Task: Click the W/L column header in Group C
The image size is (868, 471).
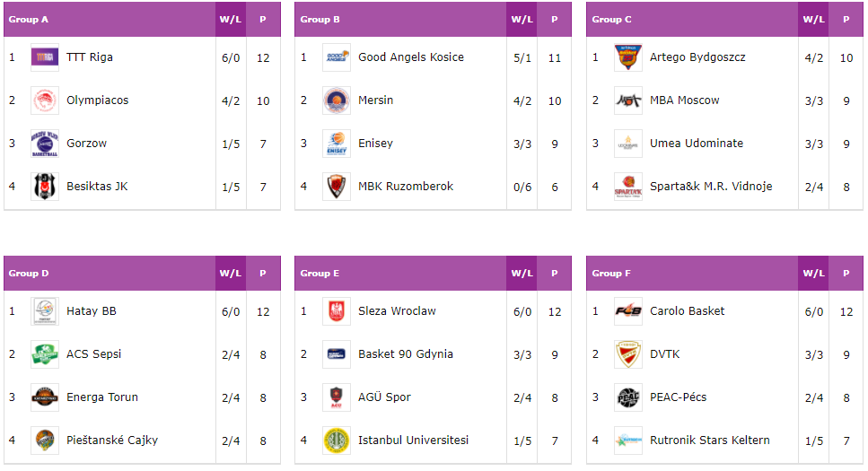Action: point(814,20)
